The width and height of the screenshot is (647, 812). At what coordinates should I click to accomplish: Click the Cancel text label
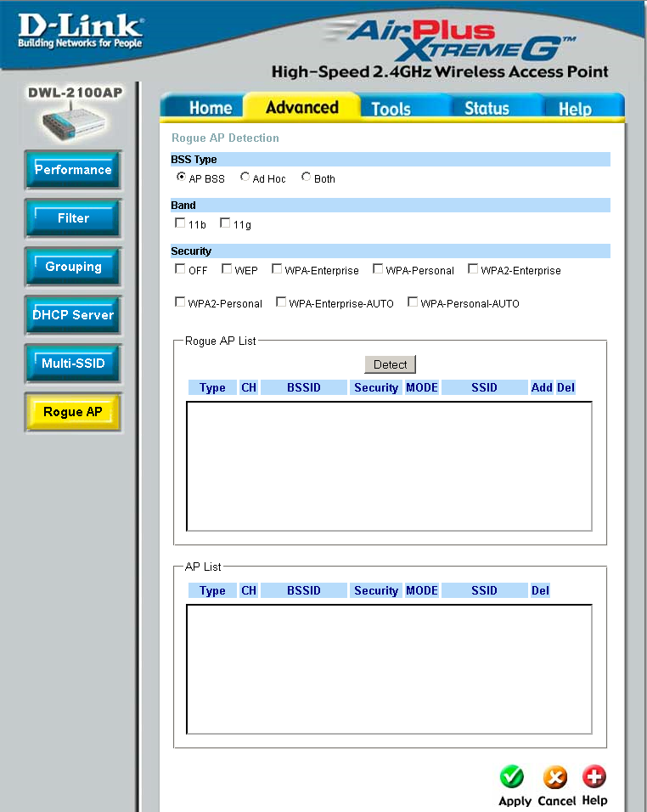pos(556,801)
